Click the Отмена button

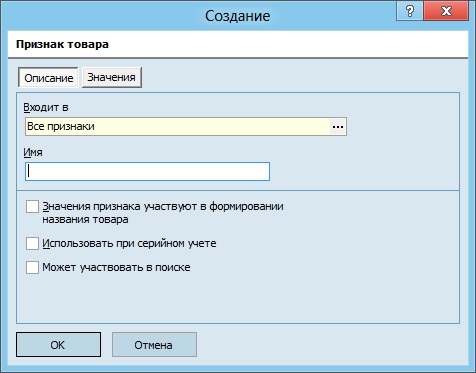[x=154, y=345]
